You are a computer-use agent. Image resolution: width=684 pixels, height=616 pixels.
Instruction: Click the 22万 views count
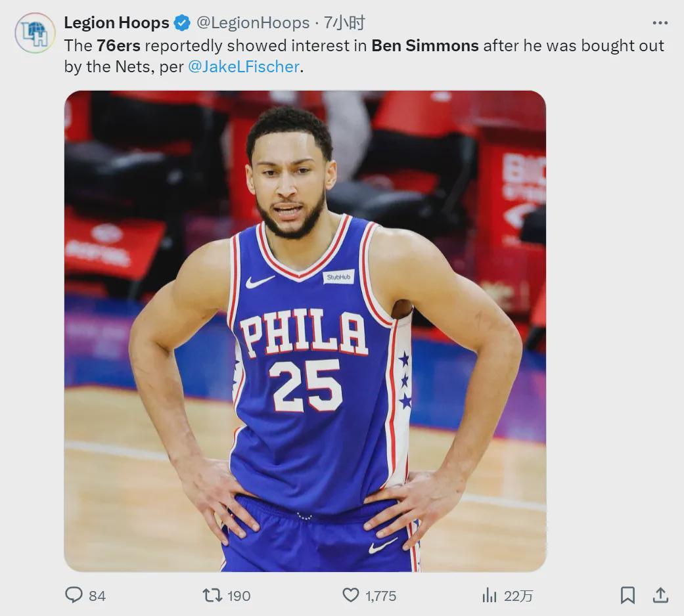pos(518,596)
